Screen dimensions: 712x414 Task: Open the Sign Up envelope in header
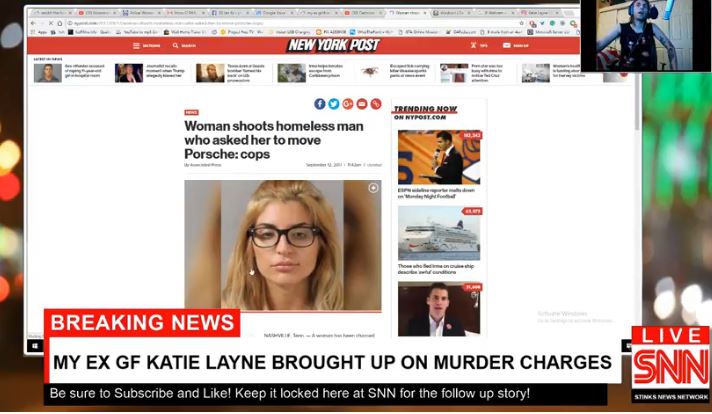(516, 45)
